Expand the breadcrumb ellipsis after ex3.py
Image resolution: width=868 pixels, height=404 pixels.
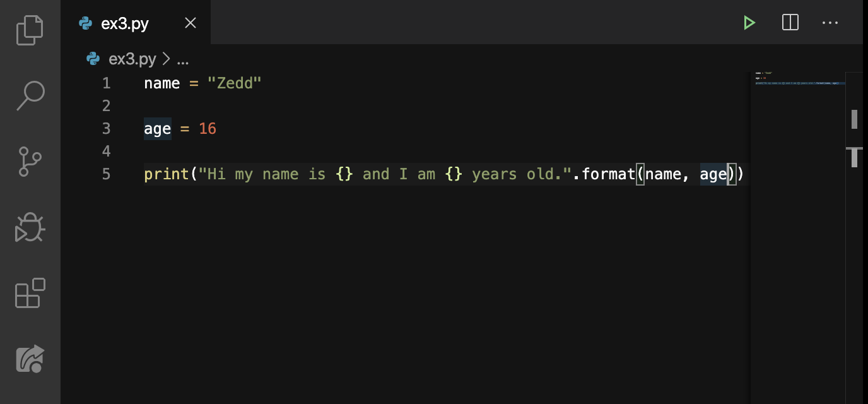point(182,59)
